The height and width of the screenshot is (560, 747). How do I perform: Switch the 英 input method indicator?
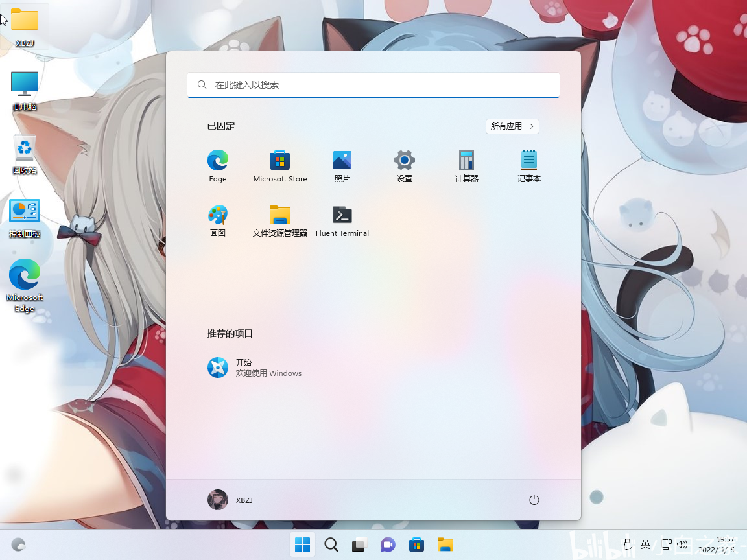pos(646,544)
